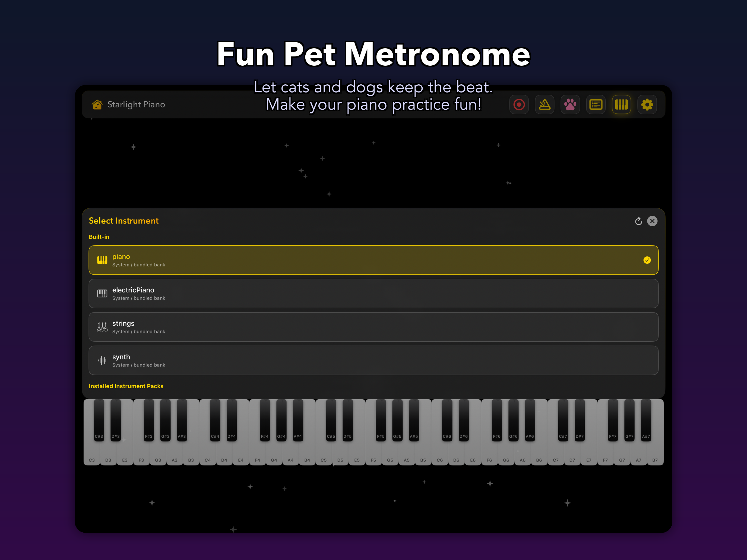Open settings with the gear icon
This screenshot has height=560, width=747.
(647, 105)
